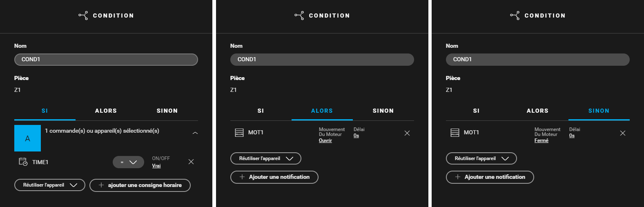Click the COND1 name field in the left panel
Viewport: 644px width, 207px height.
106,60
